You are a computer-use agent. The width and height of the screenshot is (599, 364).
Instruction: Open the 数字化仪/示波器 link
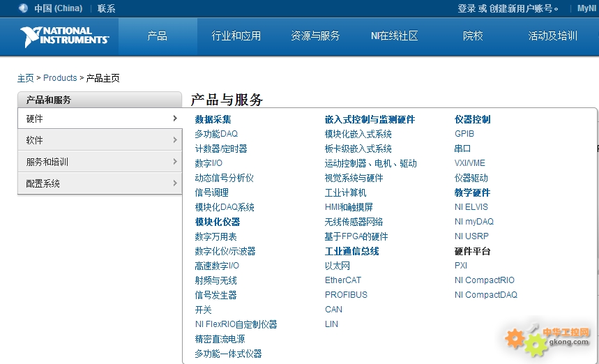(x=225, y=251)
